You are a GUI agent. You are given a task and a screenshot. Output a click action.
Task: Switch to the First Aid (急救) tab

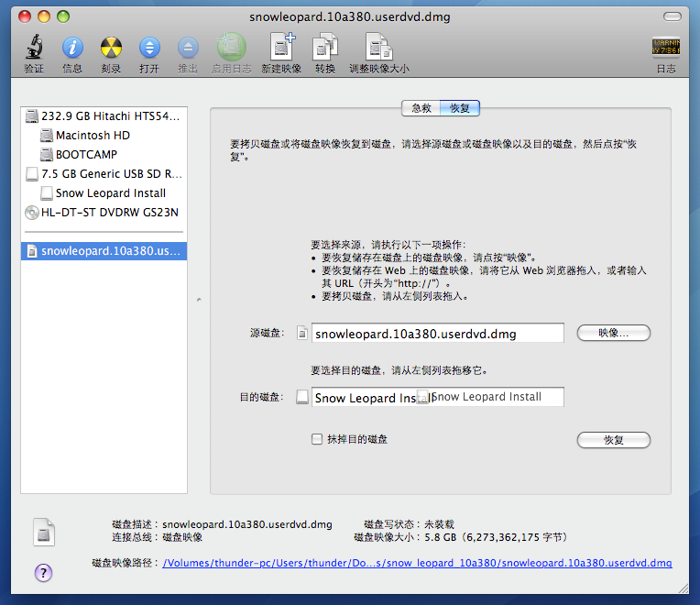(421, 108)
